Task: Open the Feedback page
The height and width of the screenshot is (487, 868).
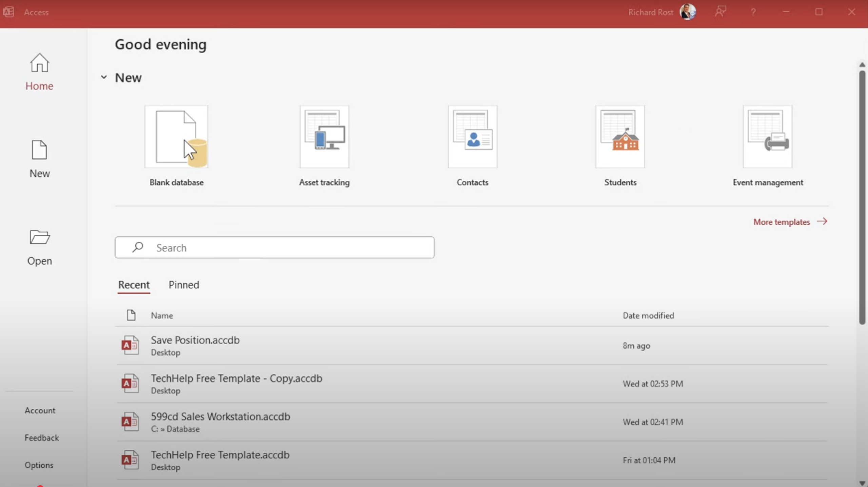Action: pyautogui.click(x=42, y=438)
